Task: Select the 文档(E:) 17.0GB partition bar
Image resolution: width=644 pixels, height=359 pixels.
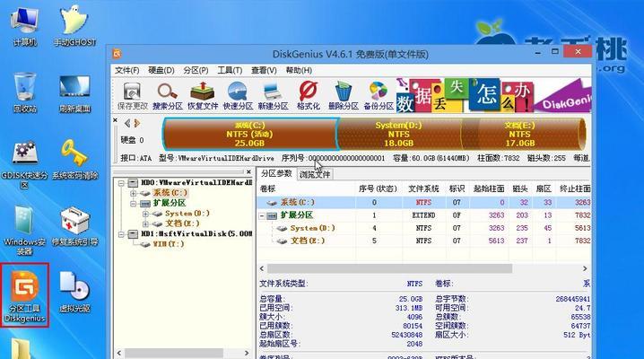Action: click(x=522, y=134)
